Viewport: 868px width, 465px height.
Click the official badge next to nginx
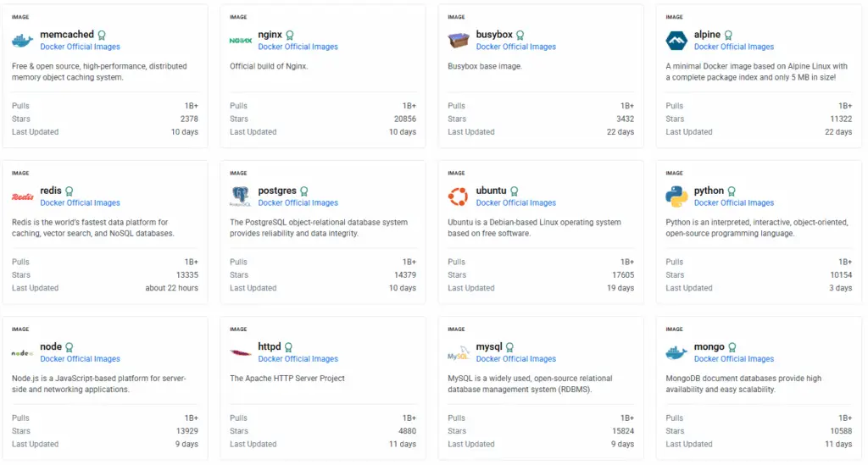(290, 35)
